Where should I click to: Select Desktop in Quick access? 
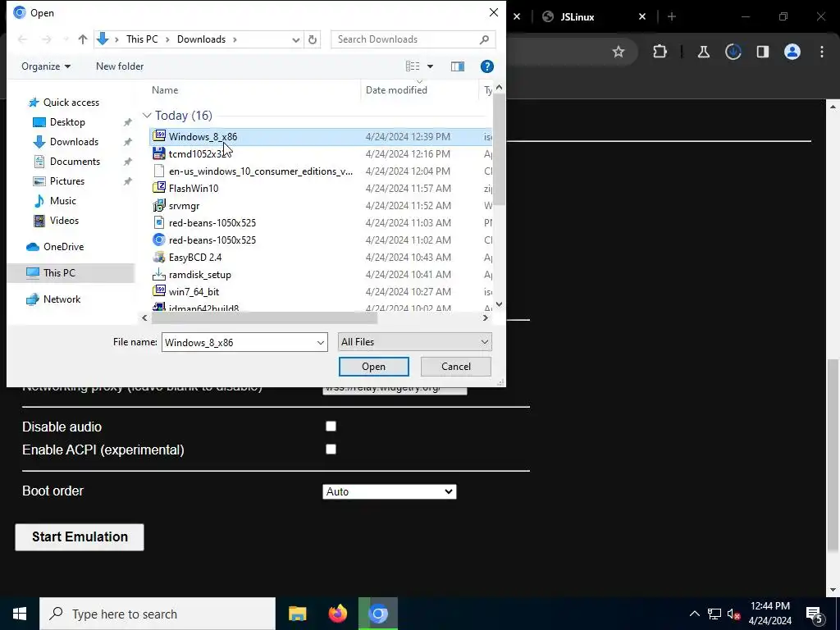click(67, 122)
